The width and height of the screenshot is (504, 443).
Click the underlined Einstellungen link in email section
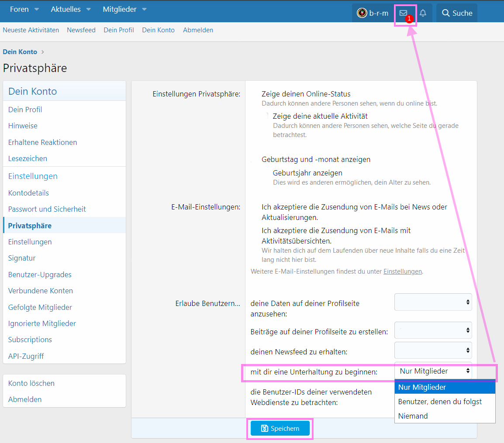402,271
